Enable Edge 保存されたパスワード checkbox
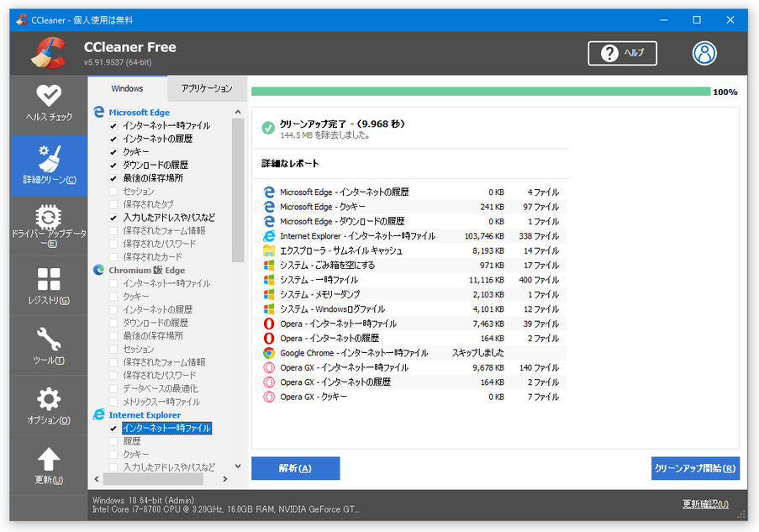The image size is (759, 532). click(113, 244)
